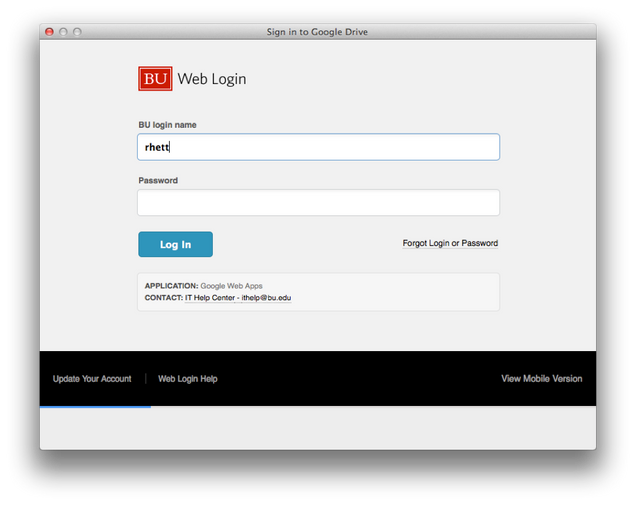Click into the Password field

(x=318, y=203)
